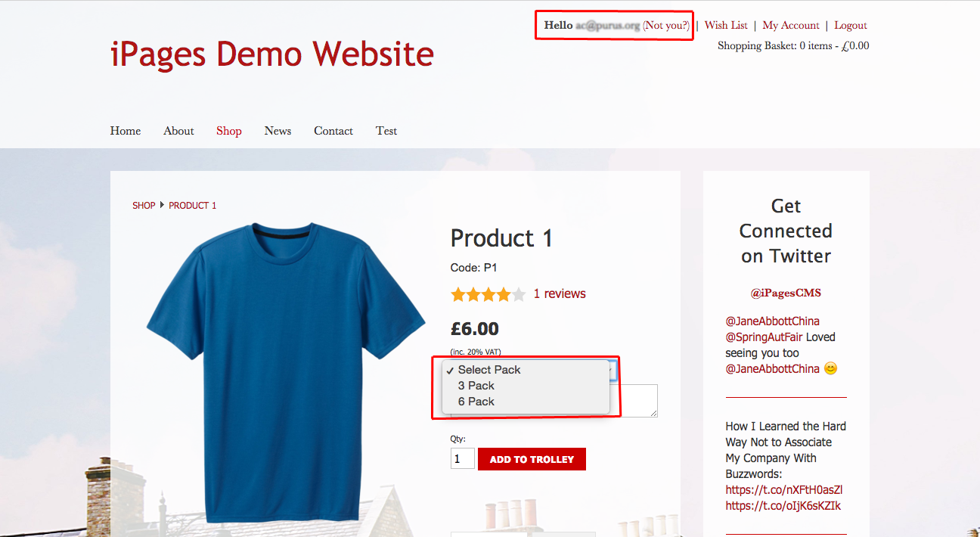Click the Logout link
This screenshot has width=980, height=537.
pyautogui.click(x=850, y=25)
